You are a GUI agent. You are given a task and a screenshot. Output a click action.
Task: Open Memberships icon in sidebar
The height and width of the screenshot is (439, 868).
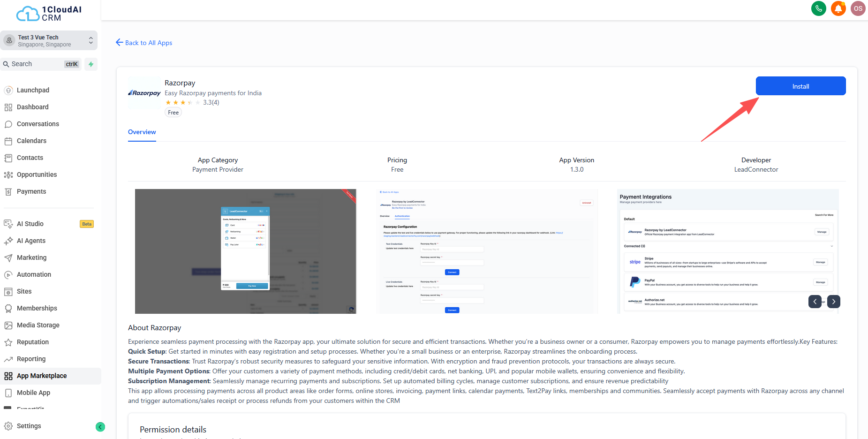[x=8, y=309]
